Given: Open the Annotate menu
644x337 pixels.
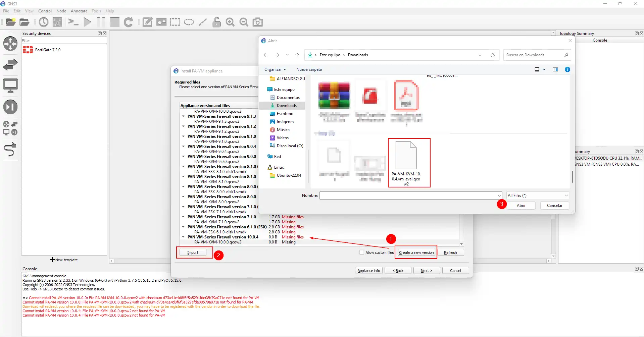Looking at the screenshot, I should (79, 11).
